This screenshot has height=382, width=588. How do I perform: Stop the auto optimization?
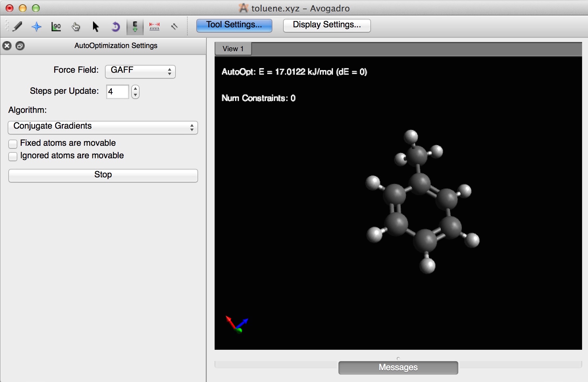103,175
